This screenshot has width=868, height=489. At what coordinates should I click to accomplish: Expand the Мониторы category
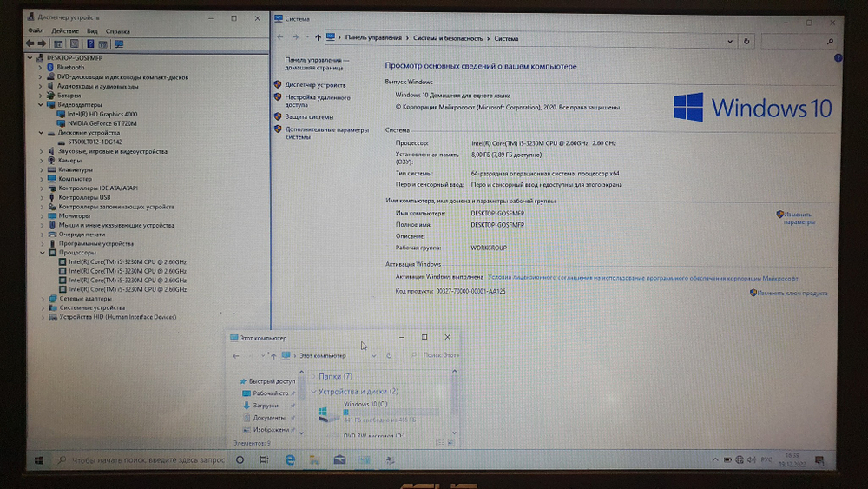pos(42,216)
